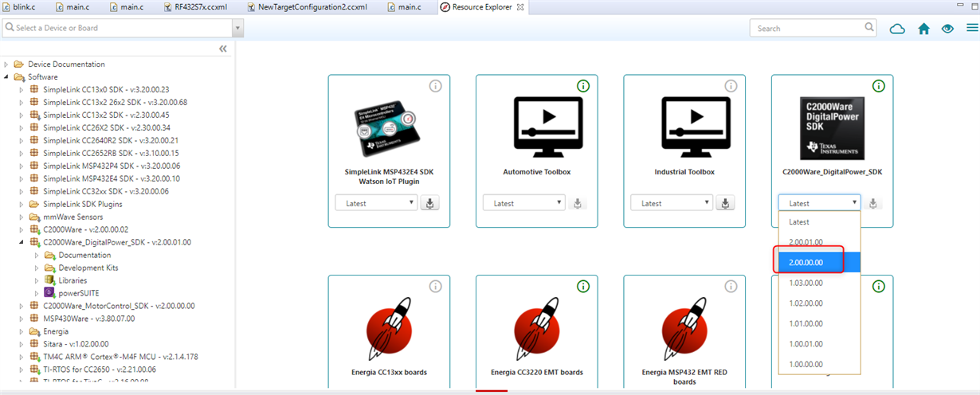Show info for Energia CC13xx boards card
Image resolution: width=980 pixels, height=395 pixels.
tap(436, 286)
